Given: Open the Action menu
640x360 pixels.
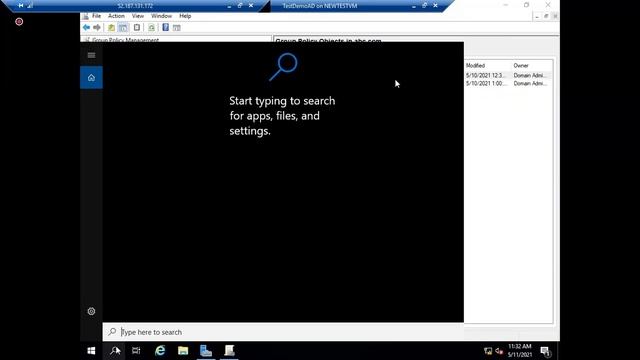Looking at the screenshot, I should 116,16.
